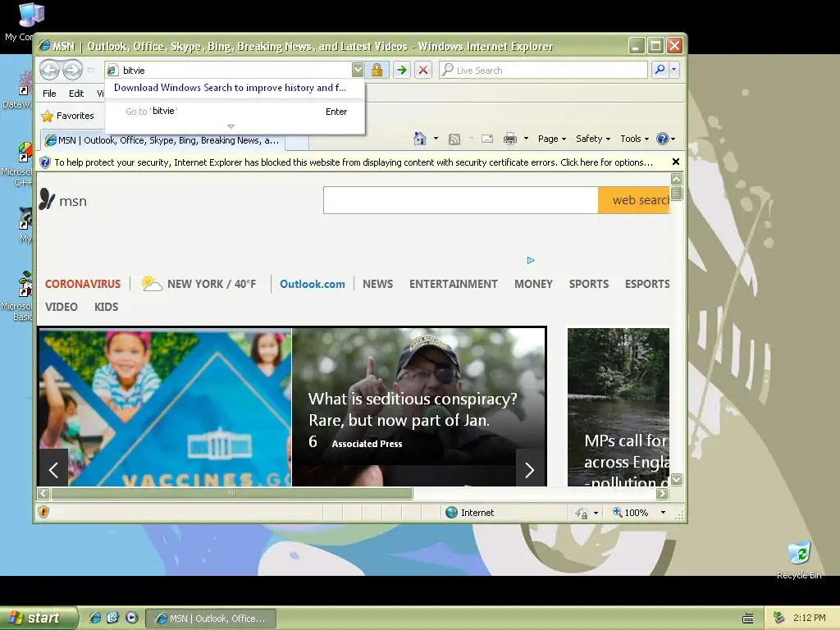Click the orange web search button
Viewport: 840px width, 630px height.
tap(634, 200)
